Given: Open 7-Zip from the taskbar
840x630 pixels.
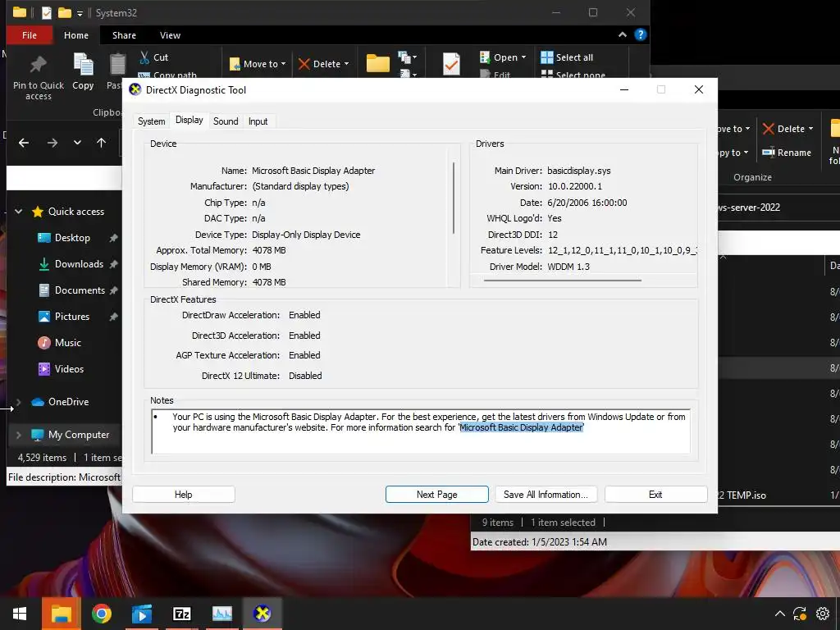Looking at the screenshot, I should 181,614.
